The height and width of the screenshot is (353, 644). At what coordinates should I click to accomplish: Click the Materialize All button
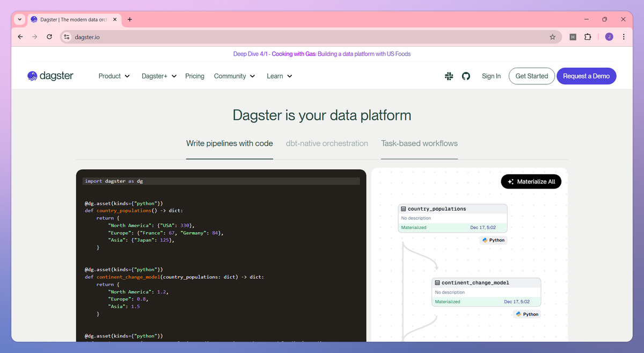point(531,182)
